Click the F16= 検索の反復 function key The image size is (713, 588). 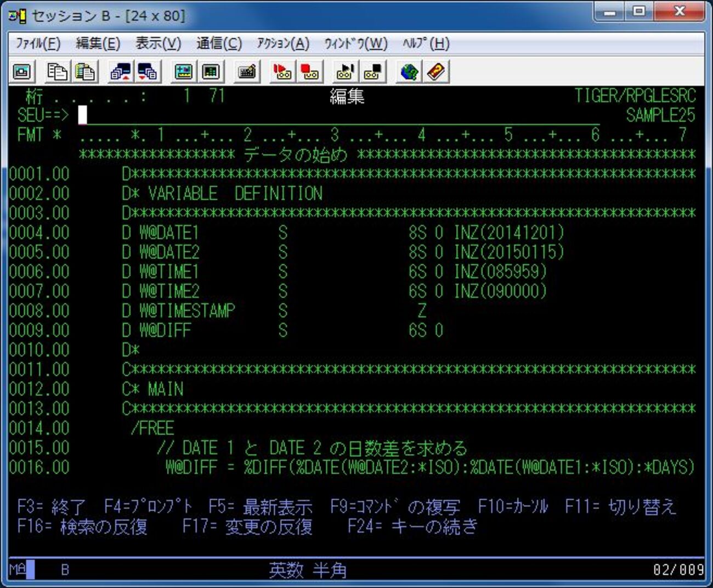tap(82, 527)
